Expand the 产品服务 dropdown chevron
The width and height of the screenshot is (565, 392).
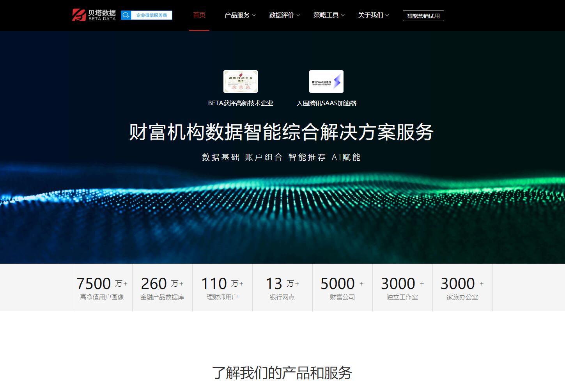click(254, 16)
